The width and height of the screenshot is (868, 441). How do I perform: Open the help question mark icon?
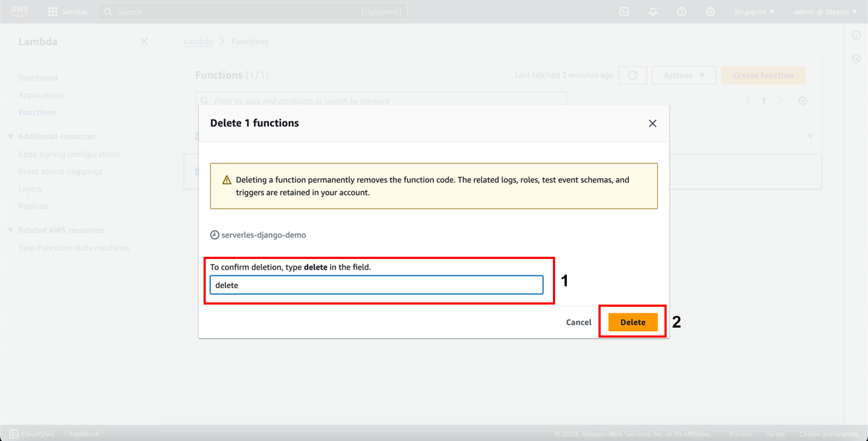click(681, 12)
